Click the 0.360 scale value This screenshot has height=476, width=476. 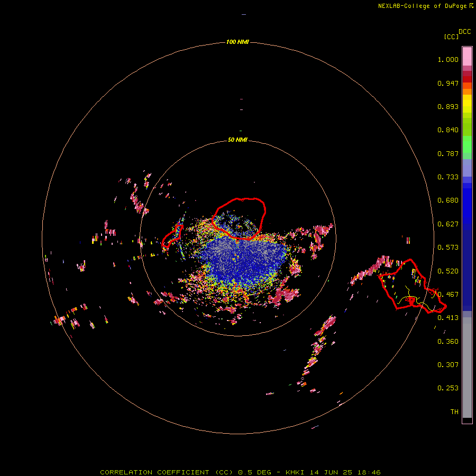[x=448, y=342]
